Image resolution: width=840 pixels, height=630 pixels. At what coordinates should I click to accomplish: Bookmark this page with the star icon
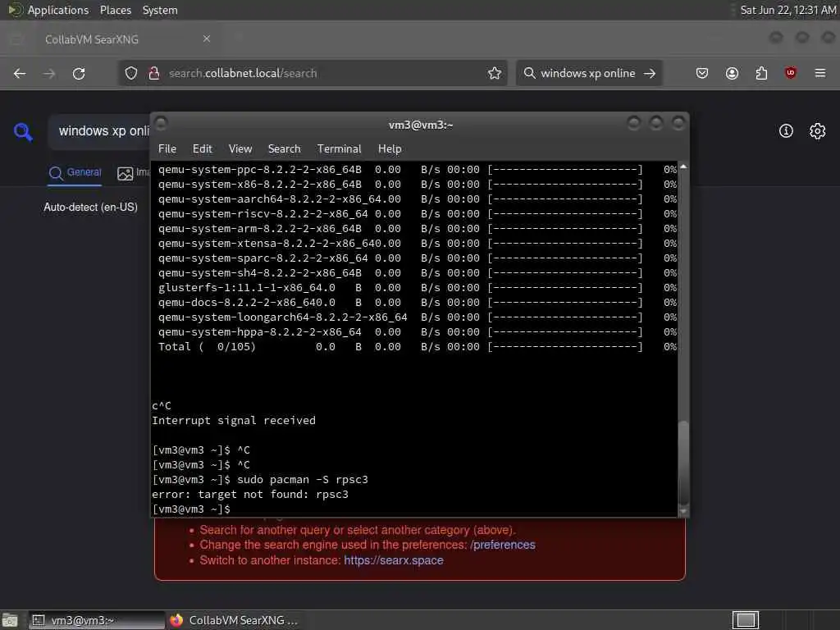(x=495, y=73)
